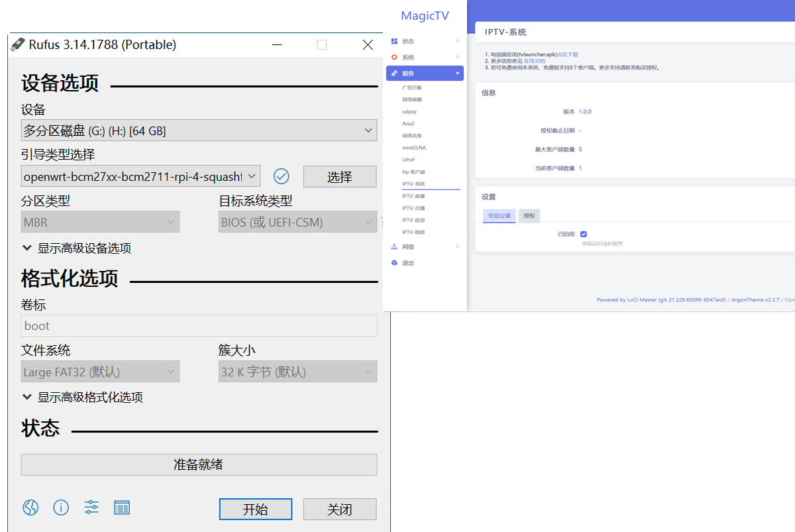Open the 设备 drive dropdown
Viewport: 795px width, 532px height.
coord(199,131)
